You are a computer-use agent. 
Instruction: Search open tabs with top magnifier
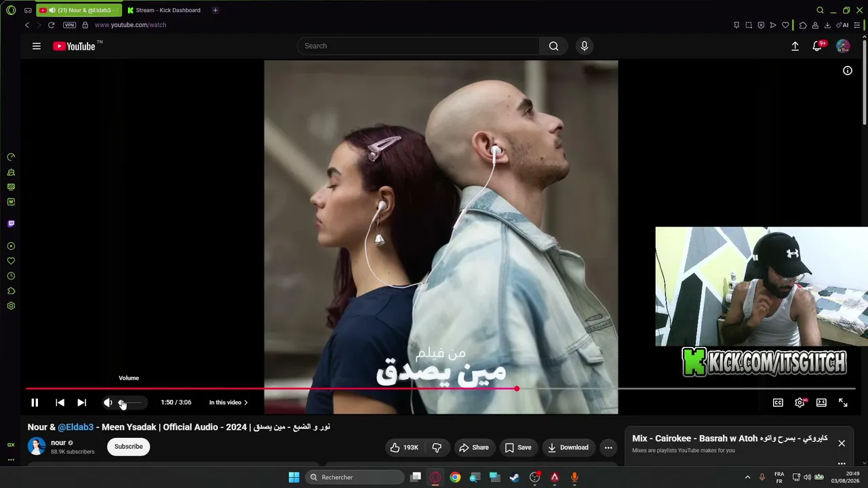pyautogui.click(x=820, y=10)
